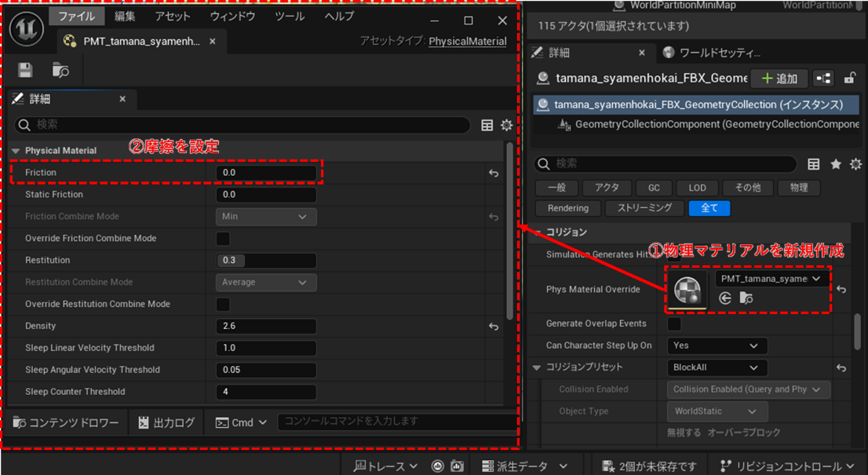Enable Override Friction Combine Mode checkbox
Image resolution: width=868 pixels, height=475 pixels.
click(224, 239)
